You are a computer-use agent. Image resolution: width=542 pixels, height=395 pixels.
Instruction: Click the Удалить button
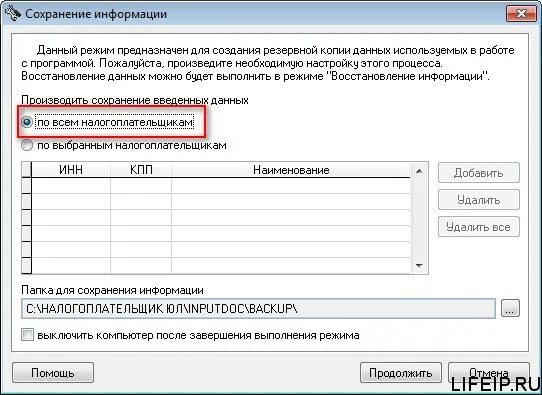tap(479, 200)
